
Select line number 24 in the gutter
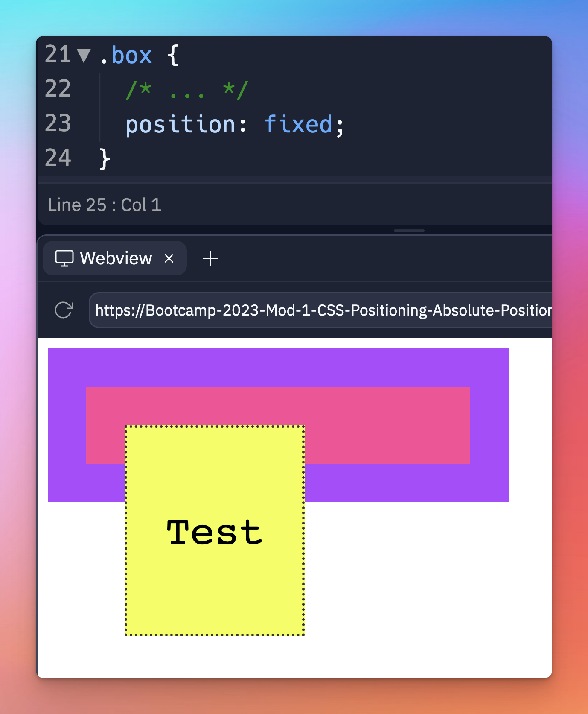[x=58, y=158]
